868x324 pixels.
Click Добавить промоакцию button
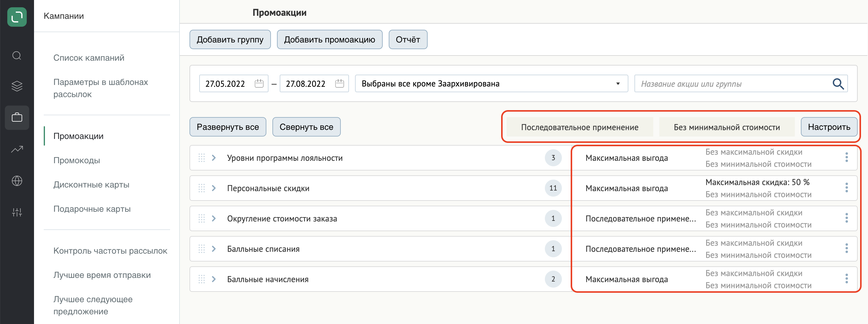coord(330,39)
